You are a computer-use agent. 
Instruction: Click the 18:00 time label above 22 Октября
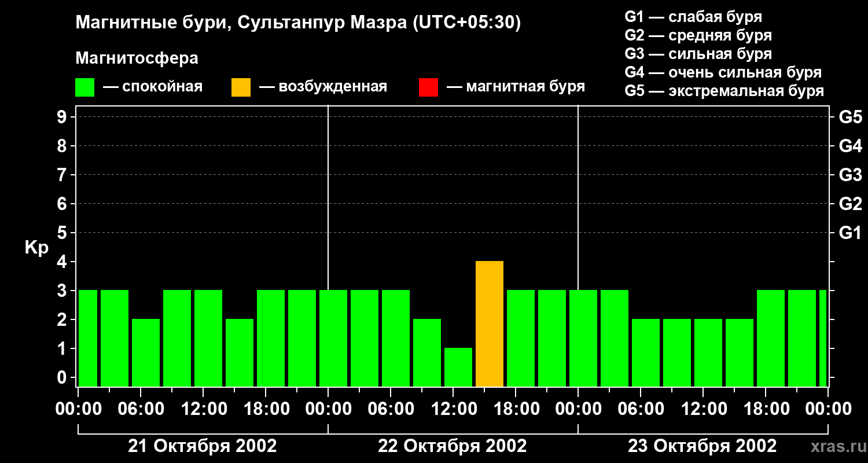(516, 409)
